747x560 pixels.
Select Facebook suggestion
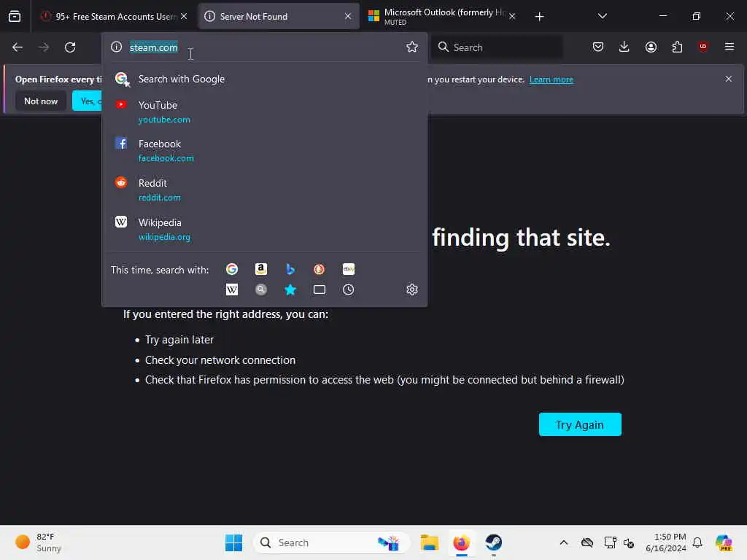coord(264,150)
